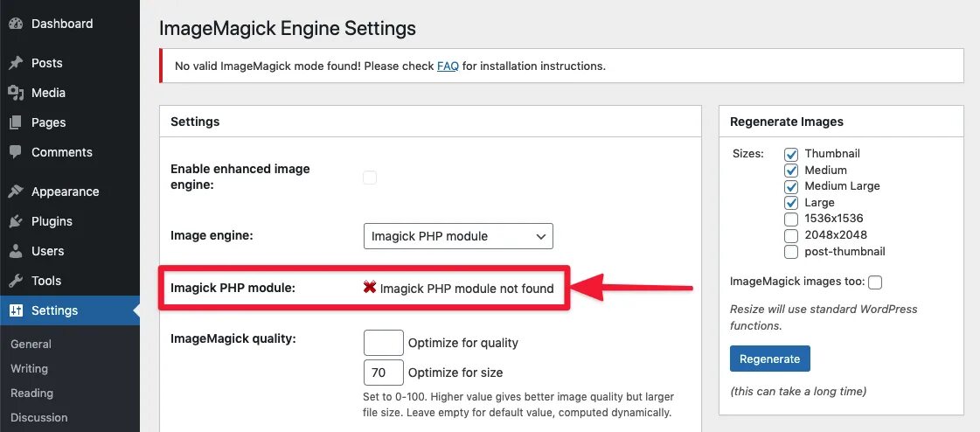The width and height of the screenshot is (980, 432).
Task: Click the Comments speech bubble icon
Action: 15,152
